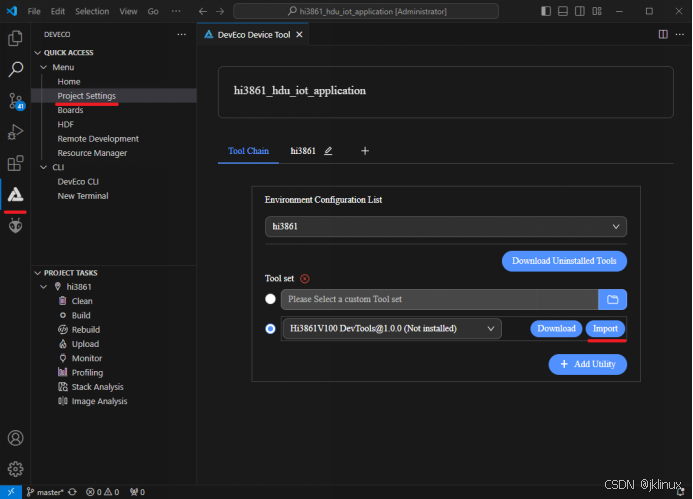This screenshot has height=499, width=693.
Task: Split the editor to the right
Action: (x=663, y=34)
